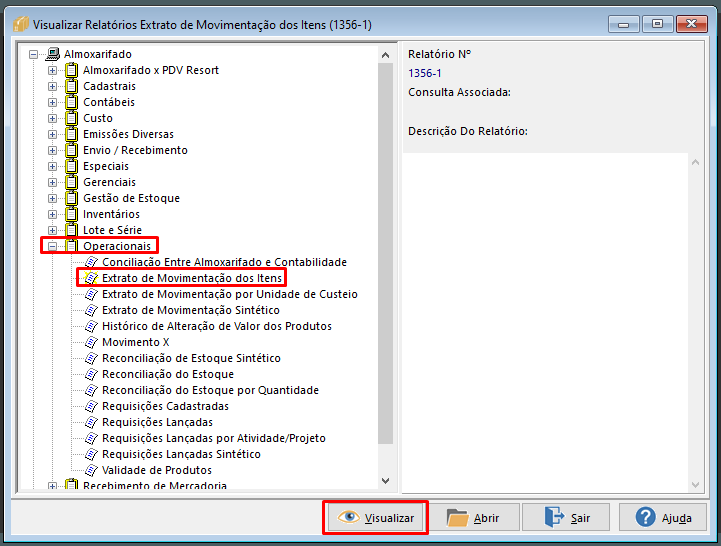Select the Lote e Série label
721x546 pixels.
pyautogui.click(x=112, y=230)
